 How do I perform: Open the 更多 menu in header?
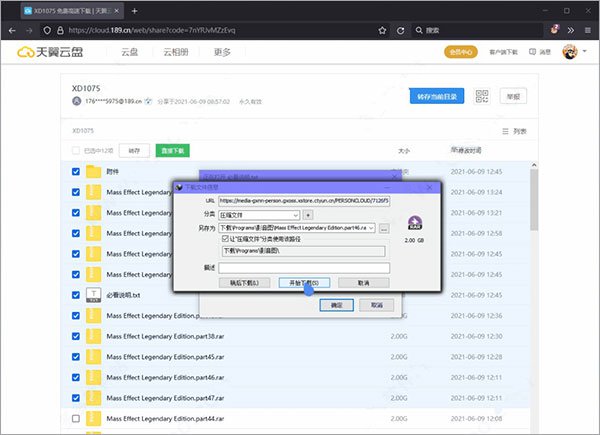tap(222, 51)
